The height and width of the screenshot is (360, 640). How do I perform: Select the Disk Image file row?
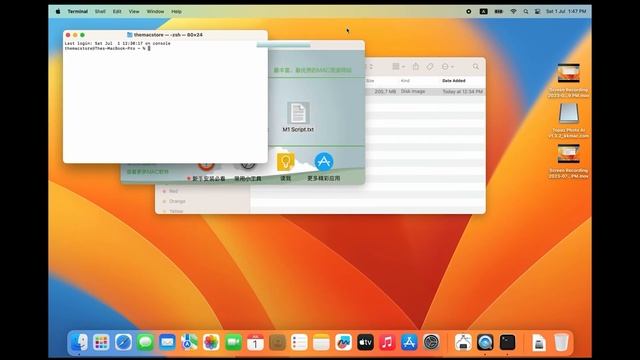425,91
